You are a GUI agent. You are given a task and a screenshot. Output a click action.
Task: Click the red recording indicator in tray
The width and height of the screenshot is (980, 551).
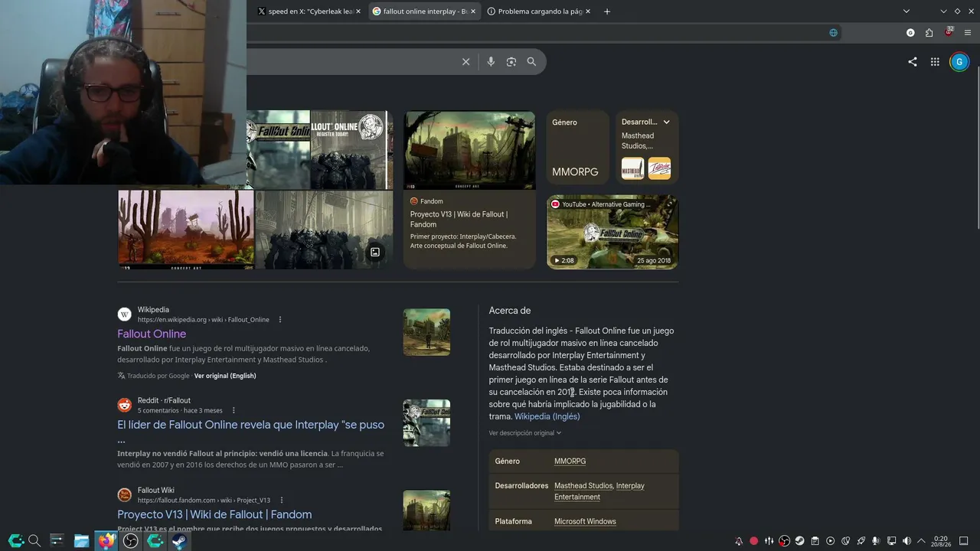click(x=753, y=541)
